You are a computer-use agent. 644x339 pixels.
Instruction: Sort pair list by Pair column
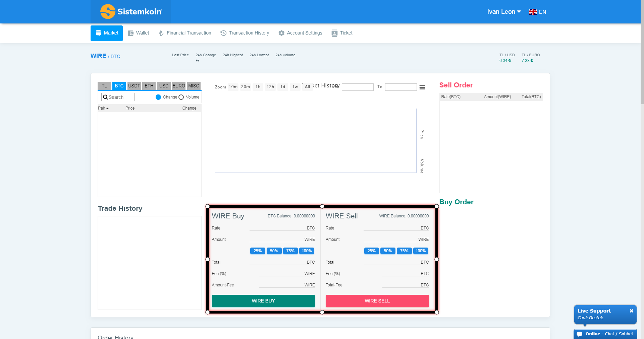pos(103,108)
